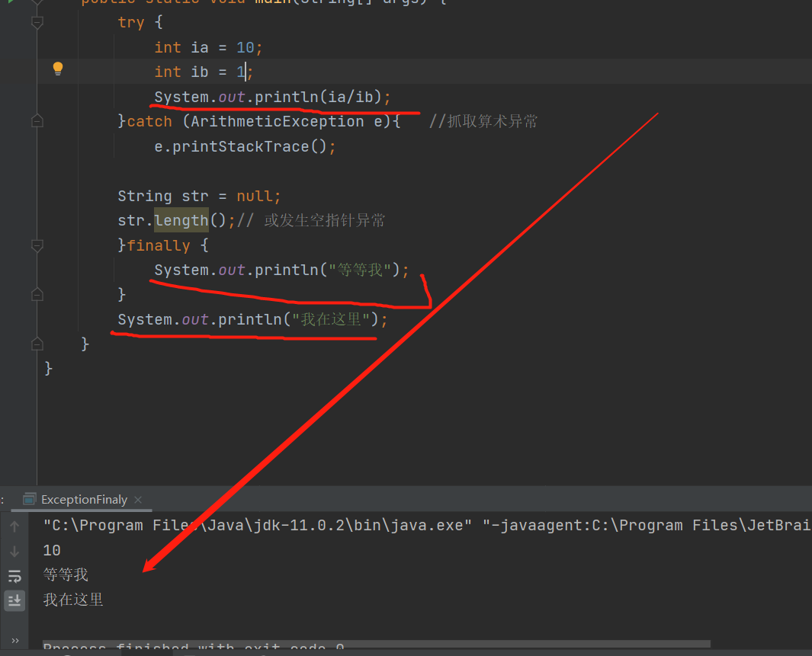Click the fold end marker beside finally's closing brace
This screenshot has width=812, height=656.
pos(37,294)
